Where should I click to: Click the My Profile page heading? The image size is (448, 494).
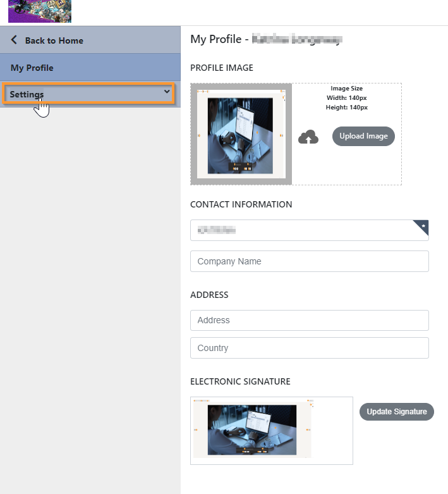pos(267,39)
